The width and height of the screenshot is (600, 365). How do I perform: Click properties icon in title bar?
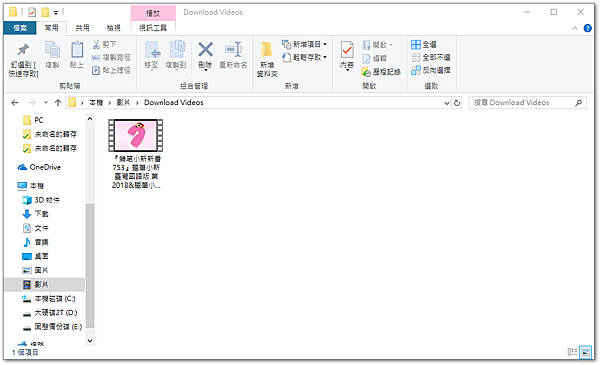coord(33,13)
